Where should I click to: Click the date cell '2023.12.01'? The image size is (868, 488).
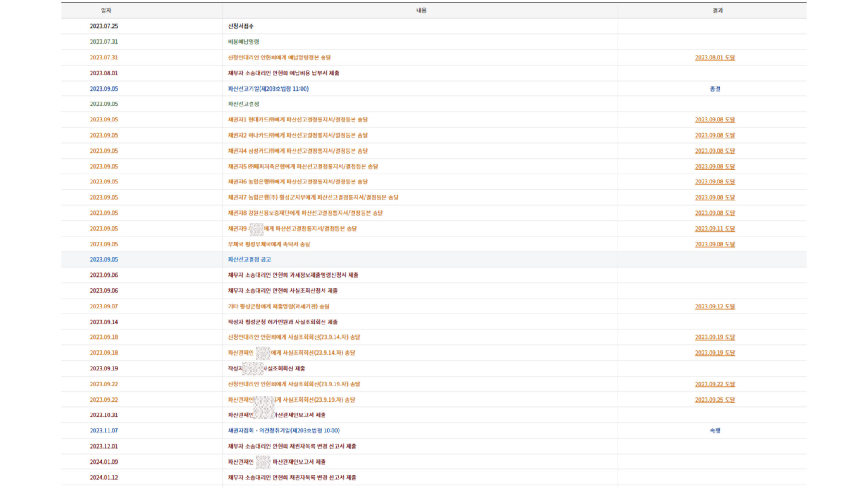(104, 446)
